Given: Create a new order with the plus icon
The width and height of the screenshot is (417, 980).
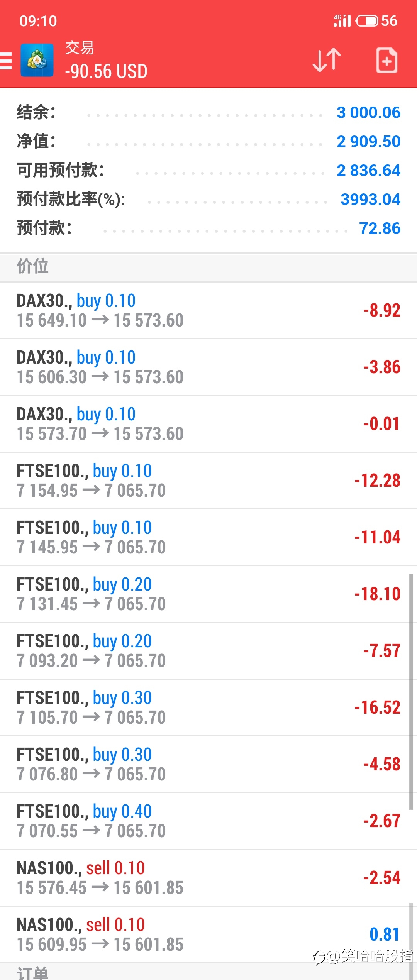Looking at the screenshot, I should [x=387, y=60].
